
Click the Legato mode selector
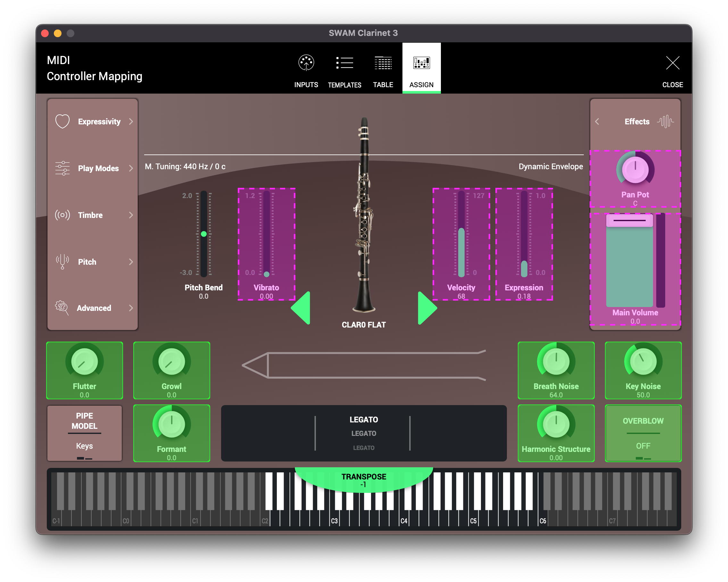(364, 433)
